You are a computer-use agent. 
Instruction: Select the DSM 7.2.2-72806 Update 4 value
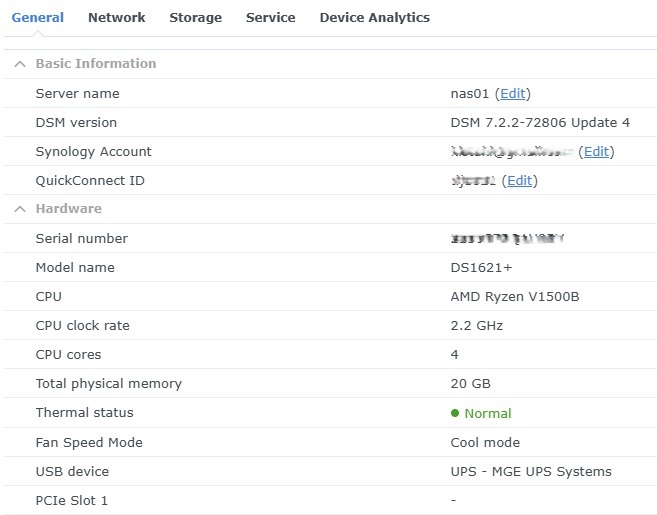[540, 123]
